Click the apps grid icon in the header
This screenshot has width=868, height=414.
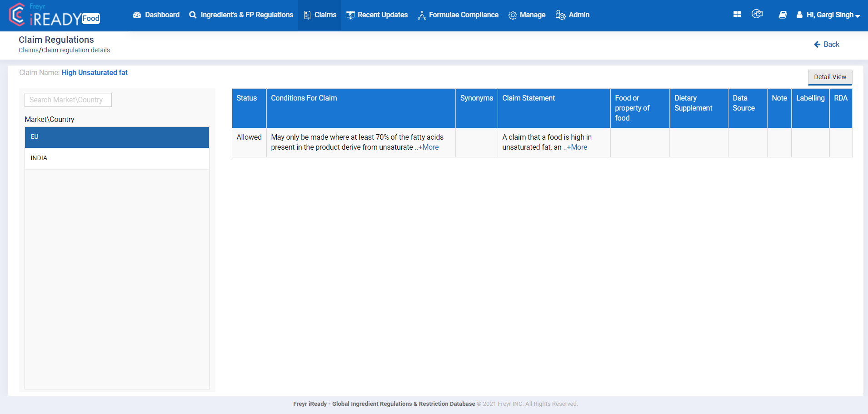tap(737, 14)
